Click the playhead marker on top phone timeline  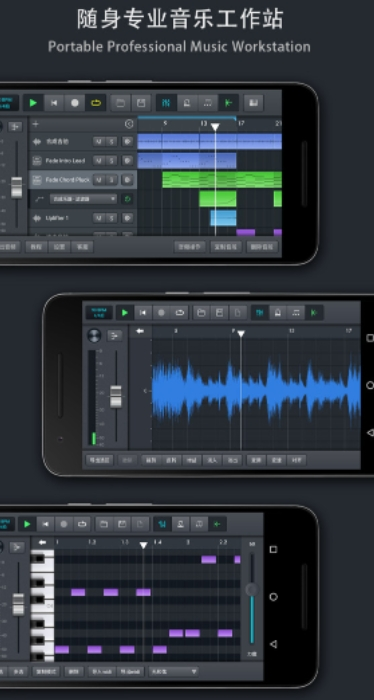pyautogui.click(x=215, y=127)
